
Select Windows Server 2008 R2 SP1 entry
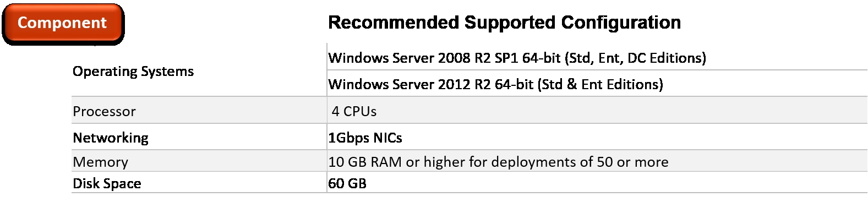pos(517,58)
